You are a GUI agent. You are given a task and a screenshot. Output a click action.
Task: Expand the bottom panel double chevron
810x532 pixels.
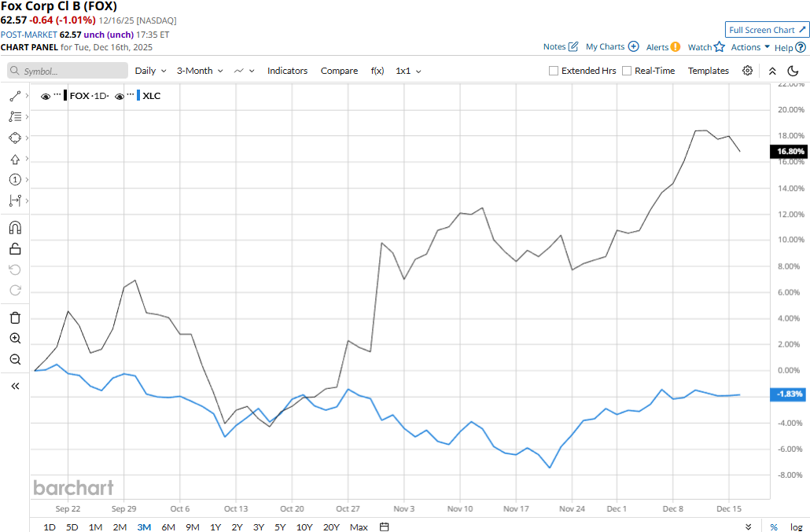pyautogui.click(x=749, y=526)
